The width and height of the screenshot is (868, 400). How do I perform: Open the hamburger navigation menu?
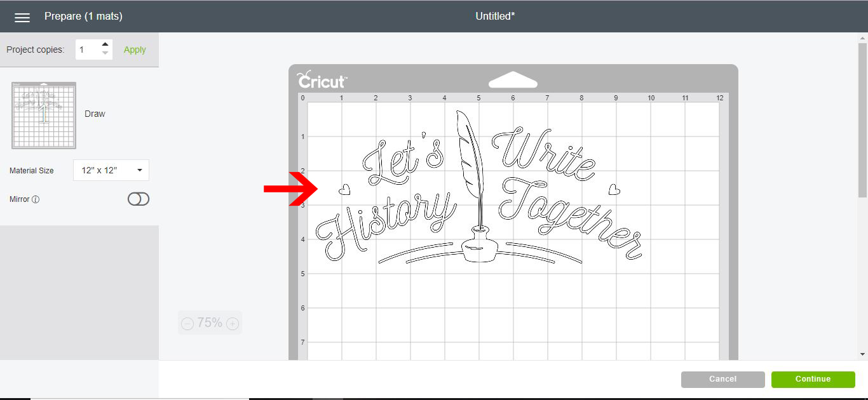(22, 17)
